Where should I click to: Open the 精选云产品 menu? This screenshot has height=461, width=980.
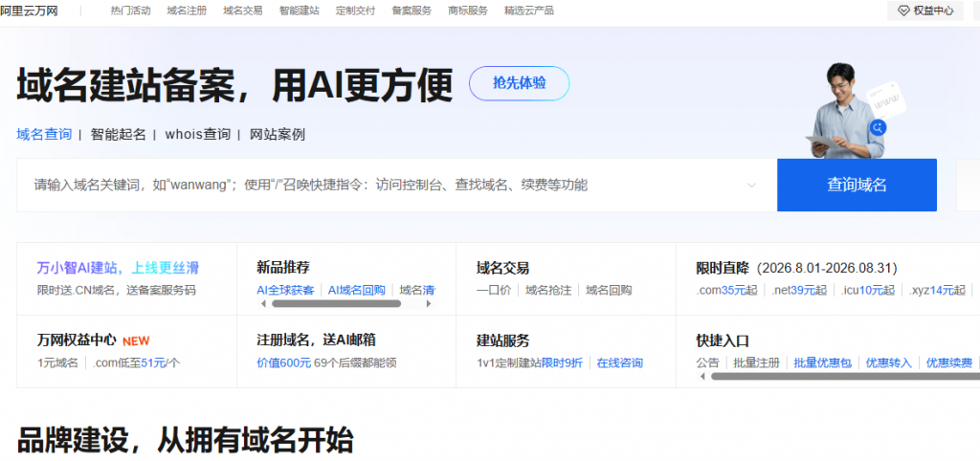[x=529, y=11]
